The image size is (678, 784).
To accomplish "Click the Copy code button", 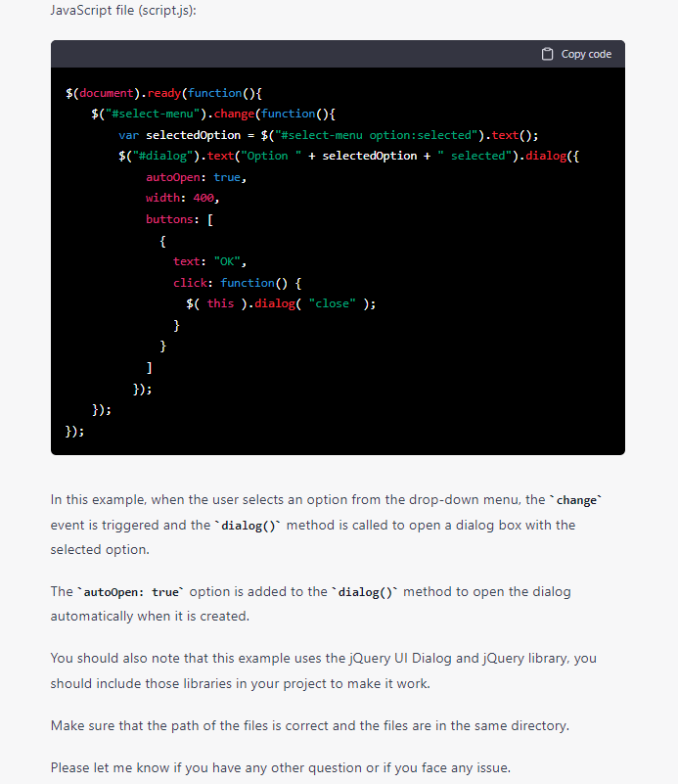I will click(x=576, y=54).
